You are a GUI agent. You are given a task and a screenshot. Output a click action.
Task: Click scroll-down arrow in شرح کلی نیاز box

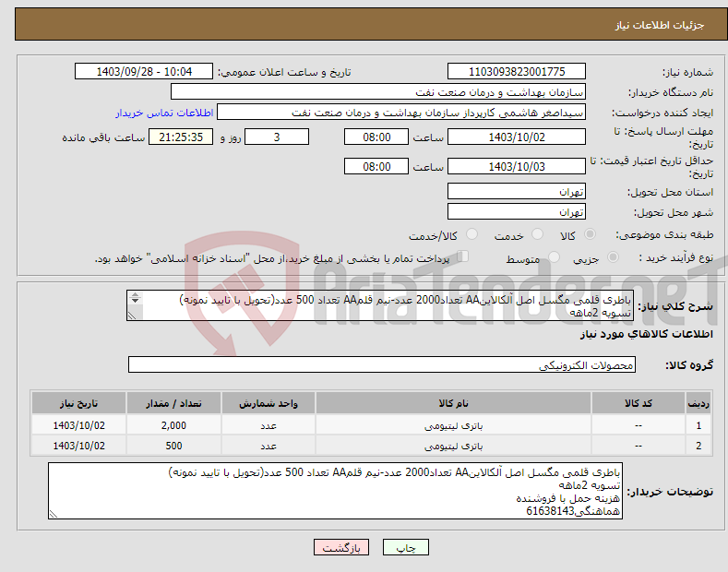tap(135, 301)
